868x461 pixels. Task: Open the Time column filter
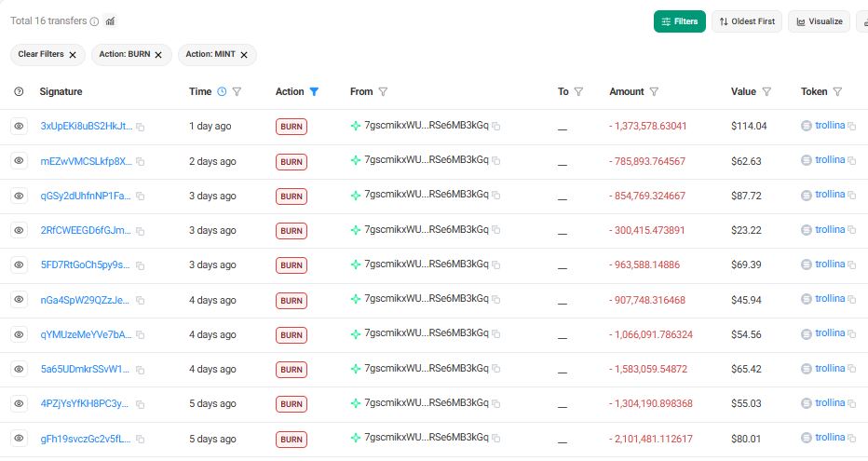pos(237,92)
